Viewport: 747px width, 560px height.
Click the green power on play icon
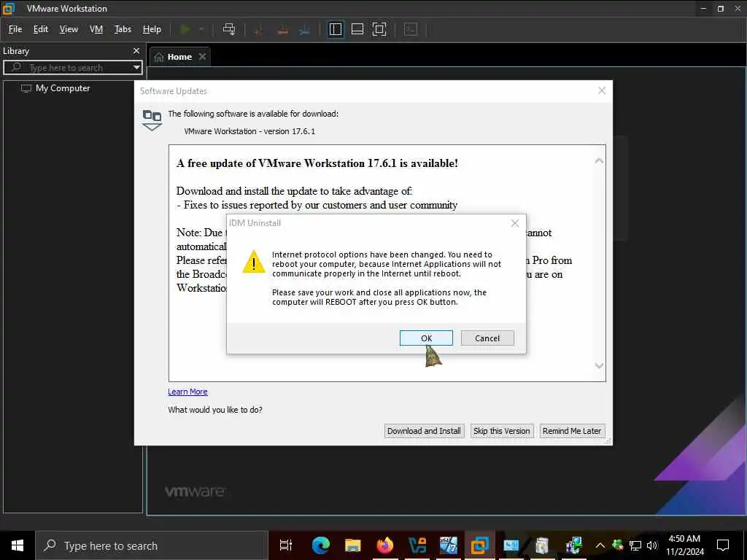[x=185, y=29]
